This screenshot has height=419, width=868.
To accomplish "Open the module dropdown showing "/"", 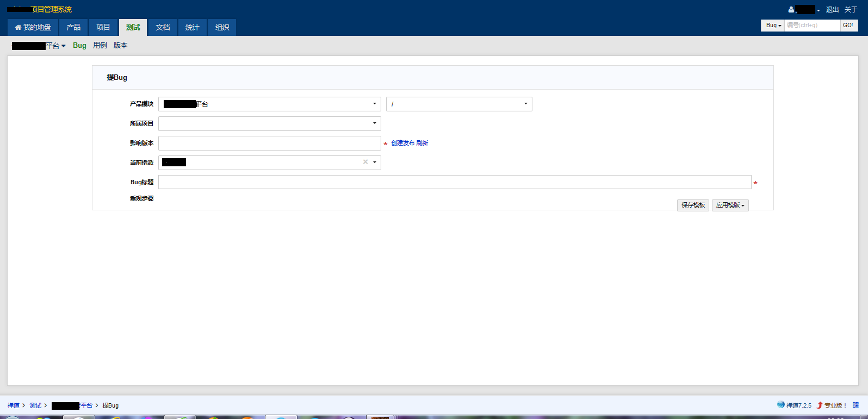I will click(459, 104).
